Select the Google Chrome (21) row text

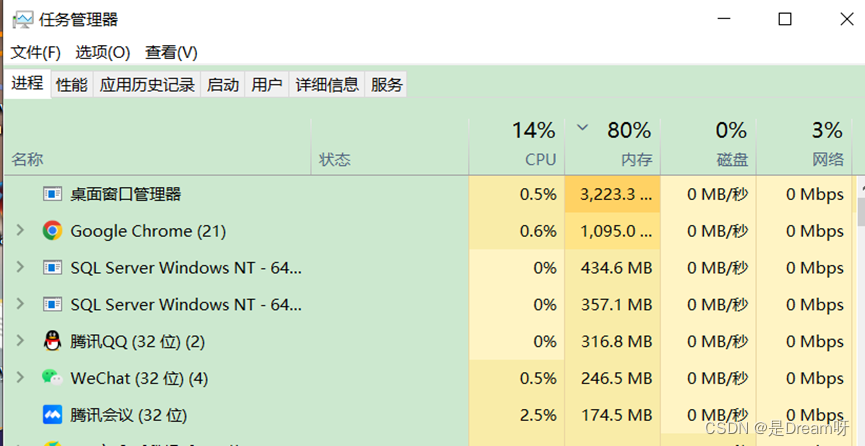coord(148,231)
